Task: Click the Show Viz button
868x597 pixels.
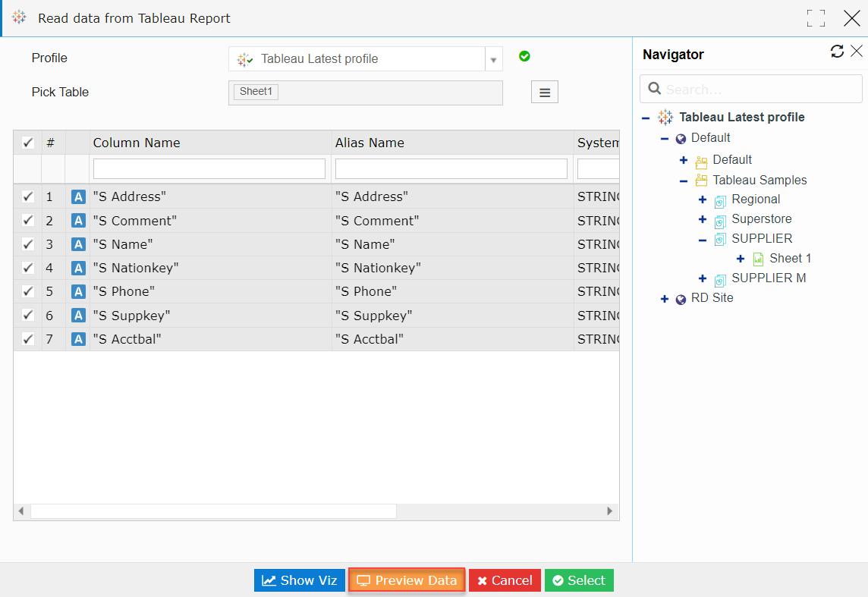Action: pos(299,580)
